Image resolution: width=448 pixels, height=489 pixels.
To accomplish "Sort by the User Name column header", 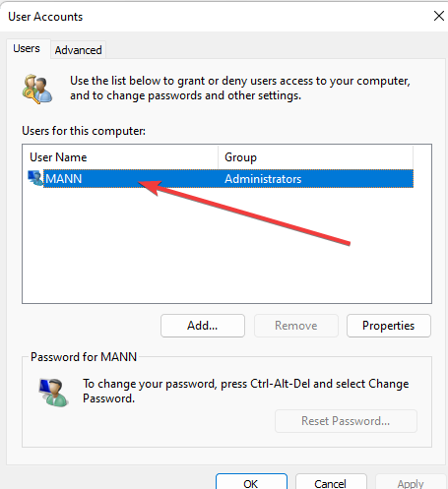I will point(120,157).
